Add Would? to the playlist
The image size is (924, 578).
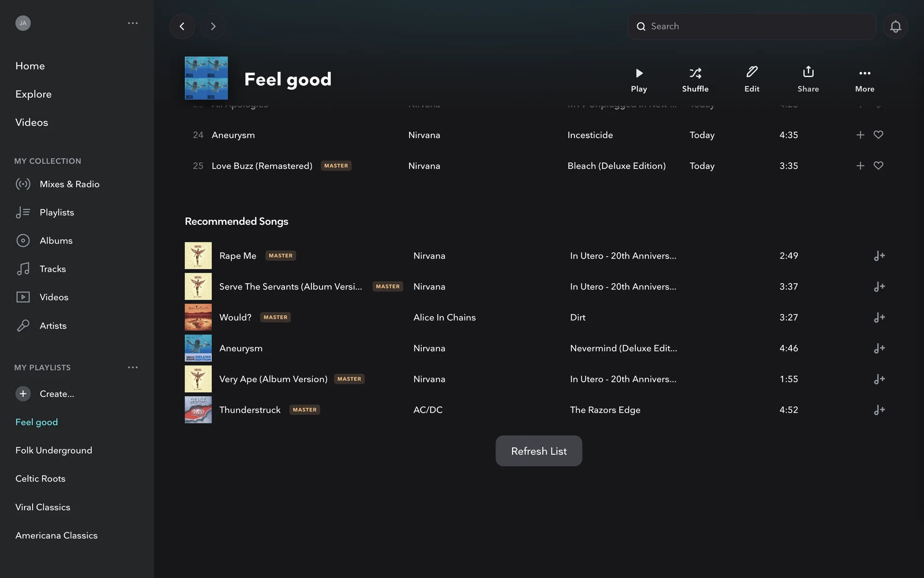tap(879, 317)
